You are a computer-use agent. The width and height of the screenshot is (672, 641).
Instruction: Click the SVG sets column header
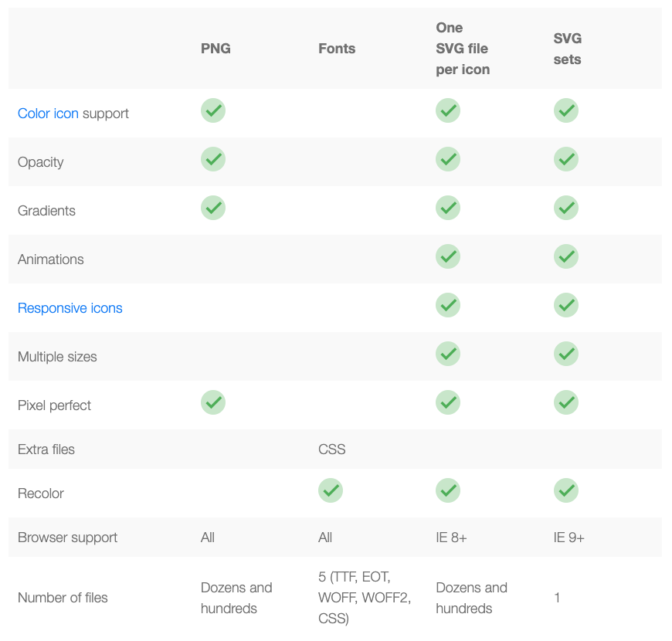tap(568, 49)
